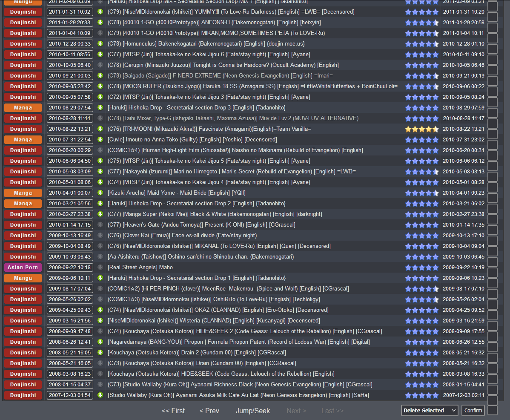The width and height of the screenshot is (510, 420).
Task: Click the grey torrent icon on 2011-01-04 10:09 row
Action: pos(100,33)
